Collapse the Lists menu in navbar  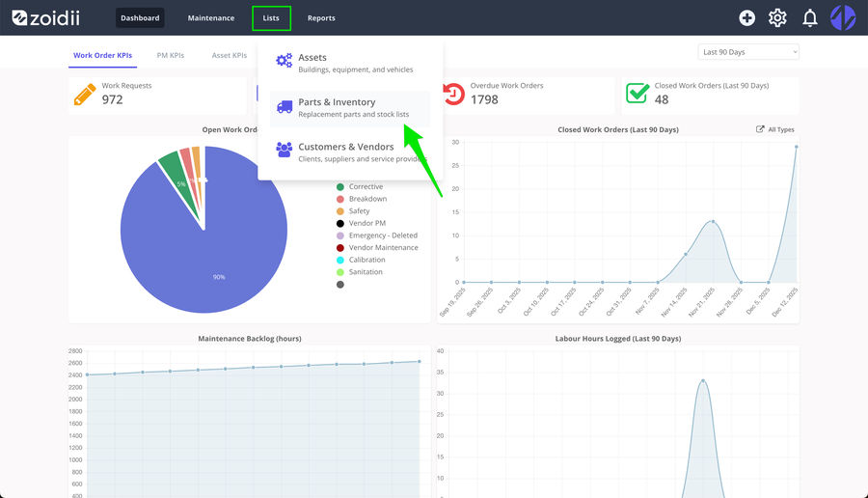tap(271, 18)
